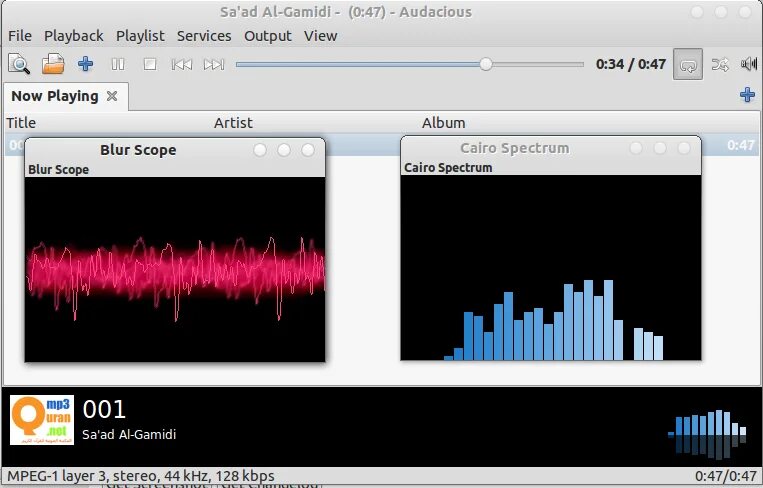Screen dimensions: 763x488
Task: Click the mini spectrum analyzer in info bar
Action: tap(707, 434)
